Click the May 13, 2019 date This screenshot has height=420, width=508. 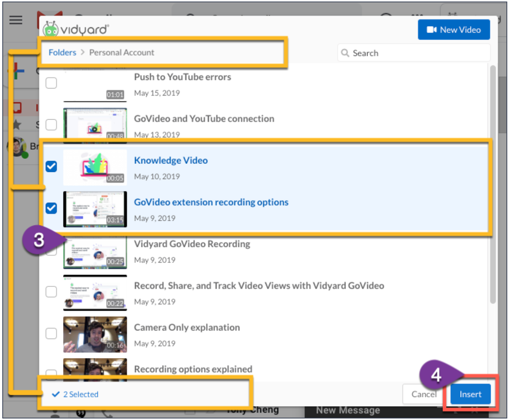157,135
